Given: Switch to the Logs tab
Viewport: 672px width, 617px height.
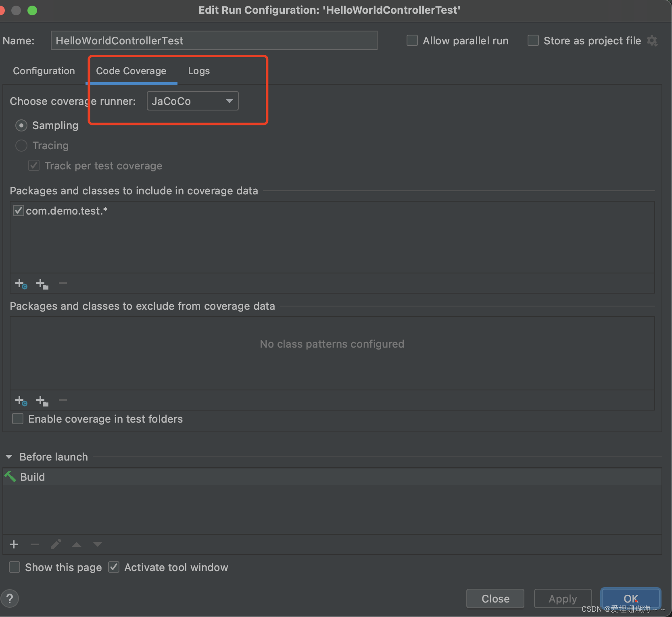Looking at the screenshot, I should click(x=199, y=71).
